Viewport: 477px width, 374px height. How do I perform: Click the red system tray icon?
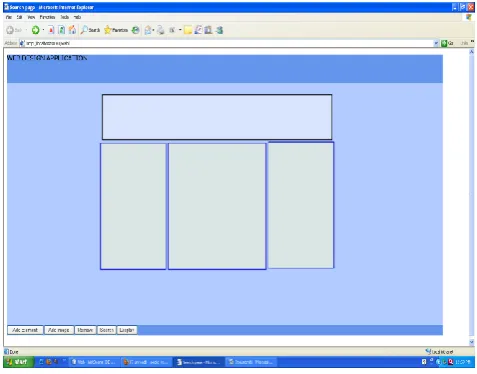point(451,362)
